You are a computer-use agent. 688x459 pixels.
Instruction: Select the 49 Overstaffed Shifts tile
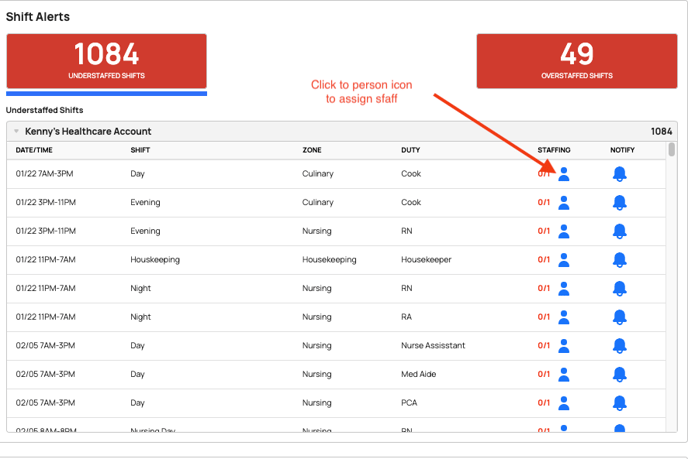click(x=577, y=61)
